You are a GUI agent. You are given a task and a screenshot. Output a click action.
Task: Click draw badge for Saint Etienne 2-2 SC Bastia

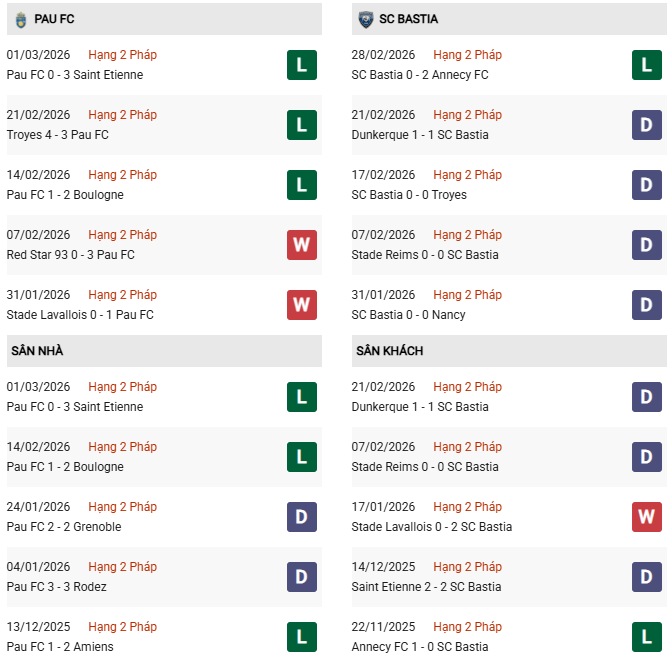pos(647,577)
